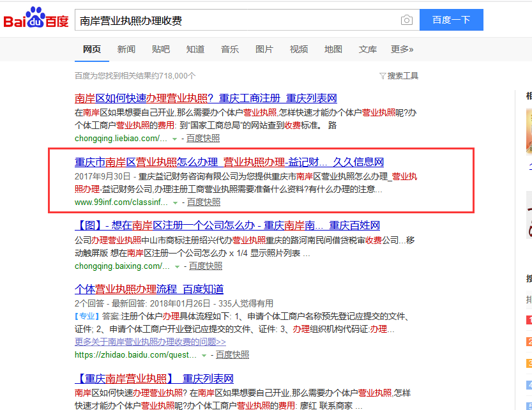Open the 百度快照 link of the first result

point(202,138)
